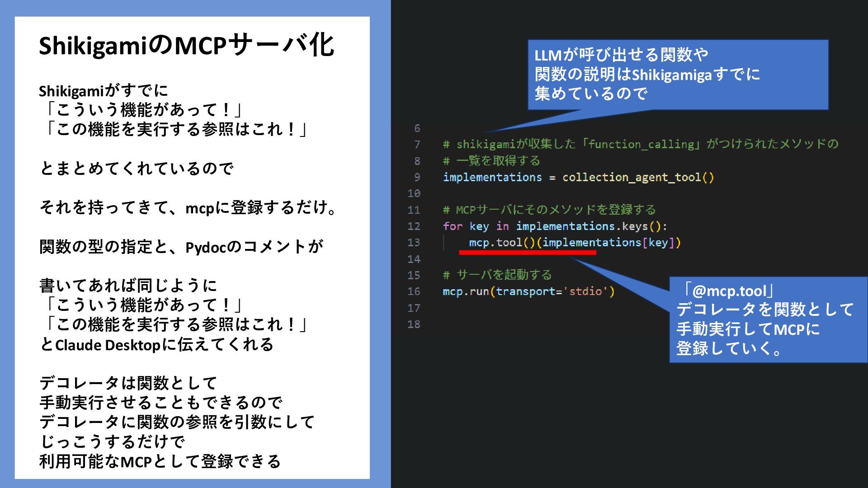Click callout text 'デコレータを関数として'
This screenshot has height=488, width=868.
(x=765, y=310)
